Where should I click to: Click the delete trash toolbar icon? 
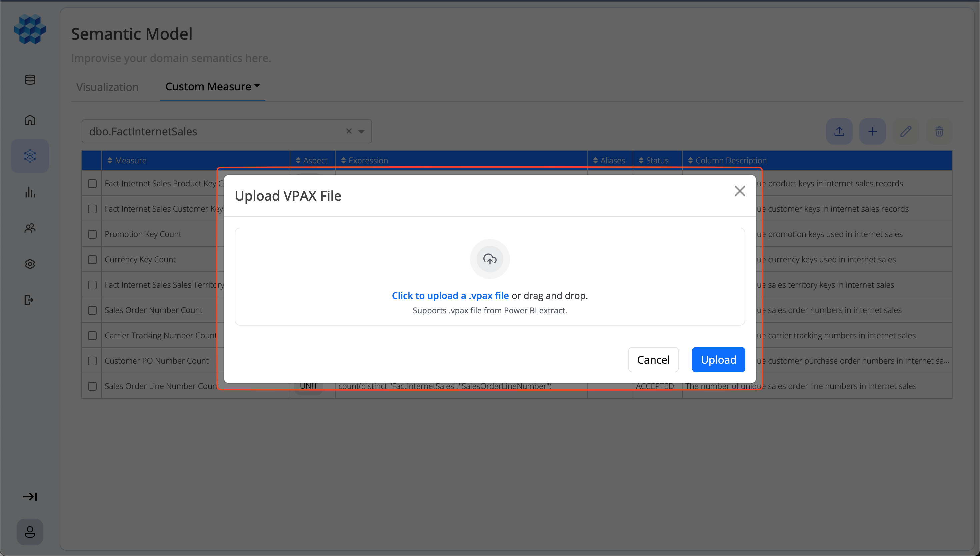pos(940,131)
